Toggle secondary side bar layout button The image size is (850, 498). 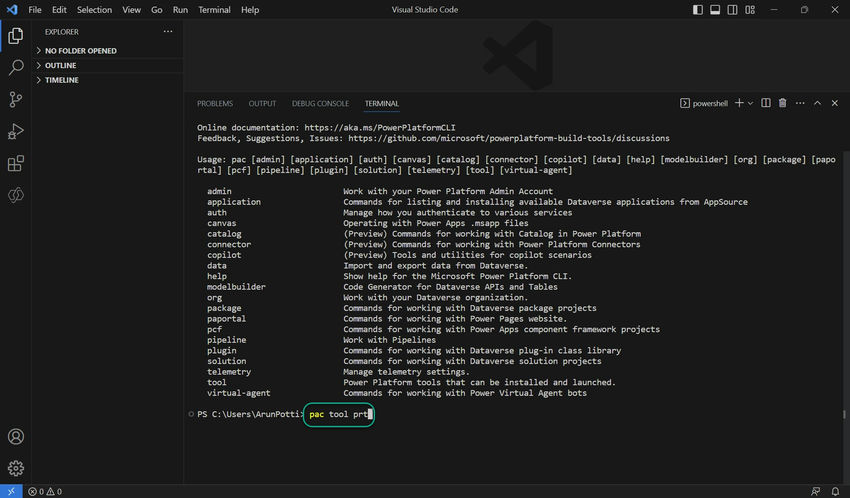coord(732,10)
